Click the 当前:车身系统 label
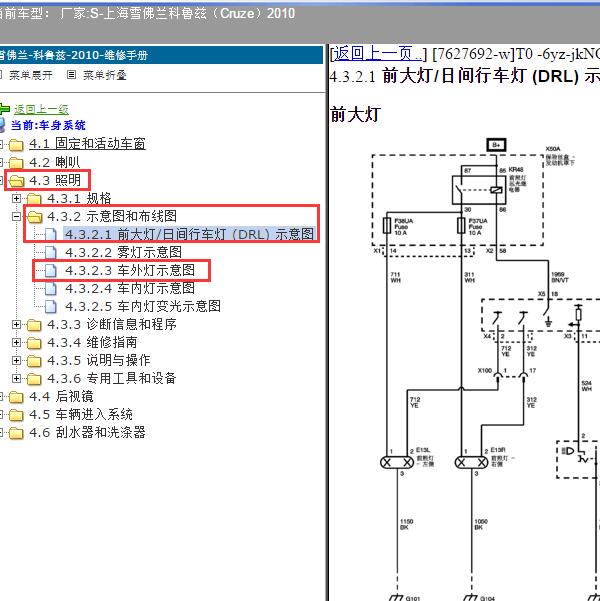The width and height of the screenshot is (600, 601). [48, 125]
